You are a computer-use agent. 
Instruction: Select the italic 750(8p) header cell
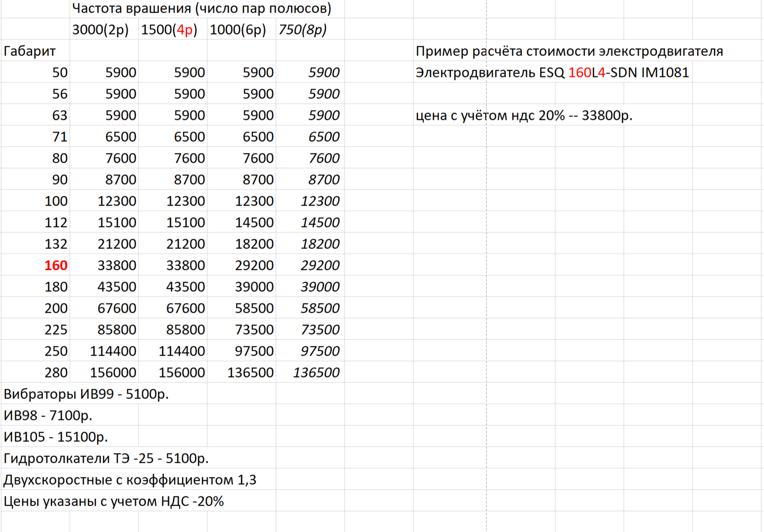coord(303,30)
